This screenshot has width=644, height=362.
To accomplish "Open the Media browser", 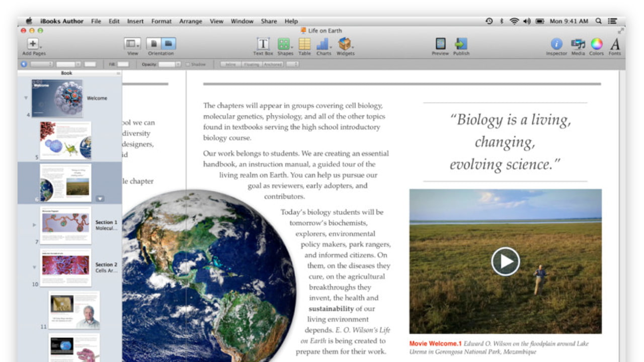I will click(578, 44).
